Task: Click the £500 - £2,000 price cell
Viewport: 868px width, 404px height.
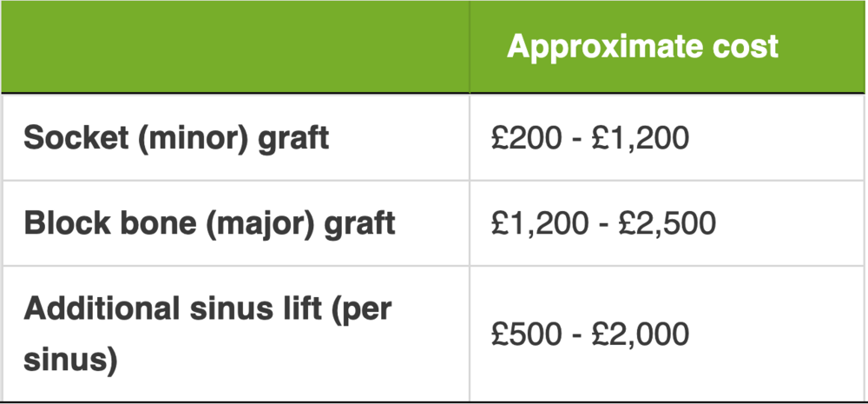Action: coord(589,334)
